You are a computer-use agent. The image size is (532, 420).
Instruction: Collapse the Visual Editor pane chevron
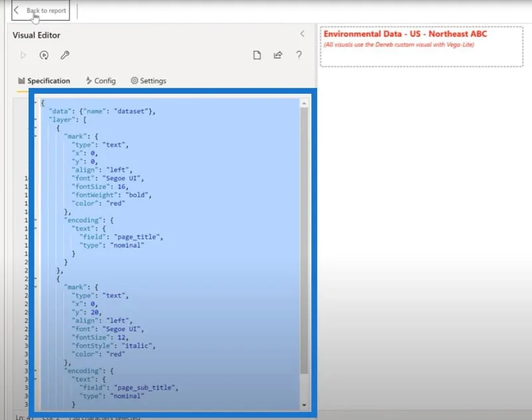click(302, 34)
